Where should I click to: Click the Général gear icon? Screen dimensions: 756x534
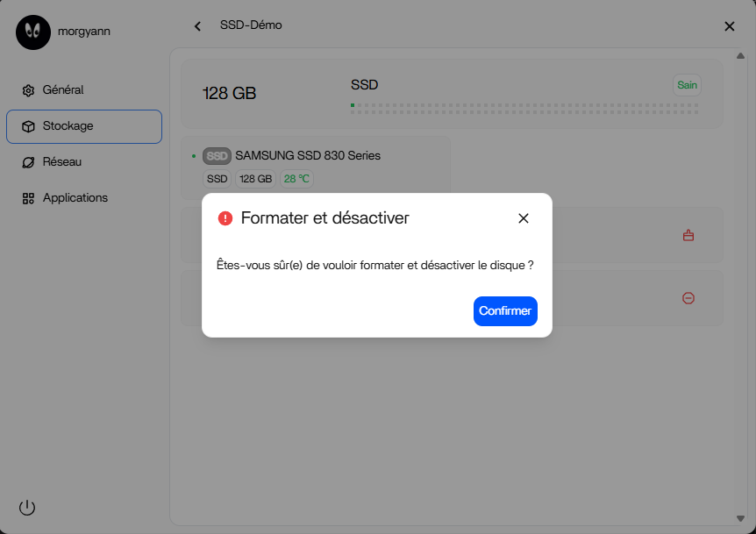pos(28,90)
